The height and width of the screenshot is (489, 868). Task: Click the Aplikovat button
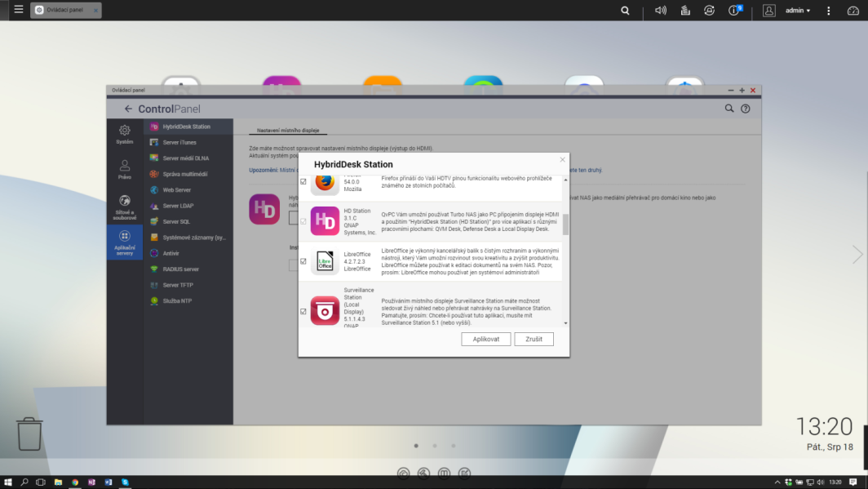(x=485, y=339)
